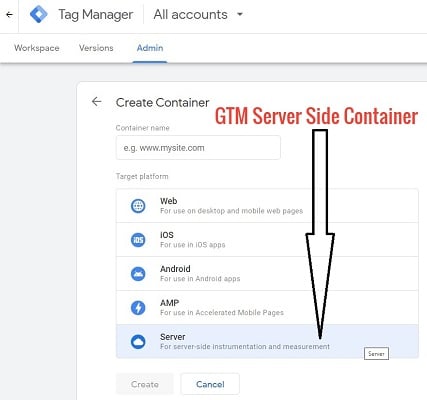Image resolution: width=427 pixels, height=400 pixels.
Task: Open the All accounts dropdown
Action: click(198, 15)
